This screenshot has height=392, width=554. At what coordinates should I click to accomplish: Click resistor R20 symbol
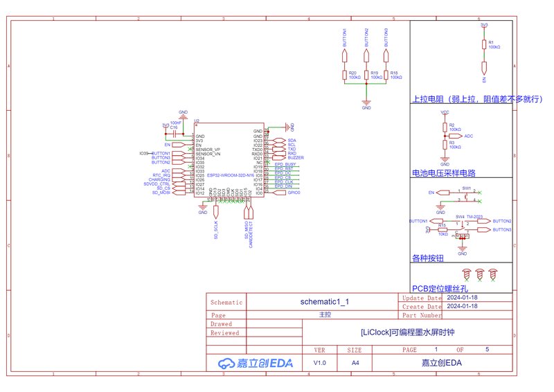coord(345,75)
